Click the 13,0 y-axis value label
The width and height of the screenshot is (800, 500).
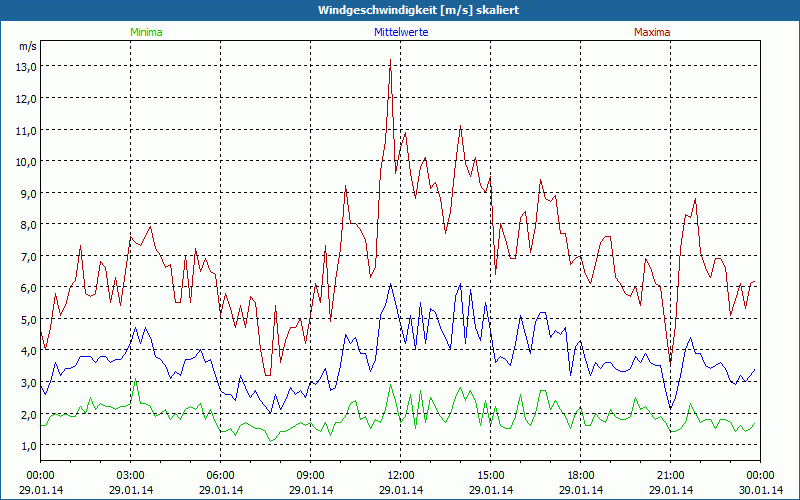click(26, 66)
